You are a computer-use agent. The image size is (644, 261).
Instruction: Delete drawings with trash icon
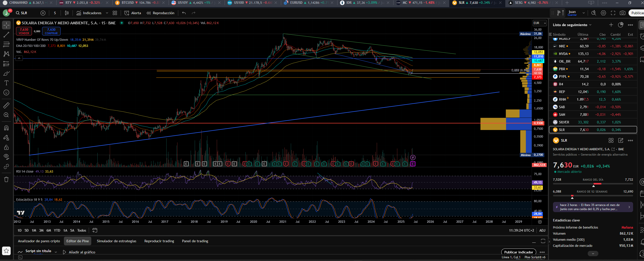click(6, 179)
